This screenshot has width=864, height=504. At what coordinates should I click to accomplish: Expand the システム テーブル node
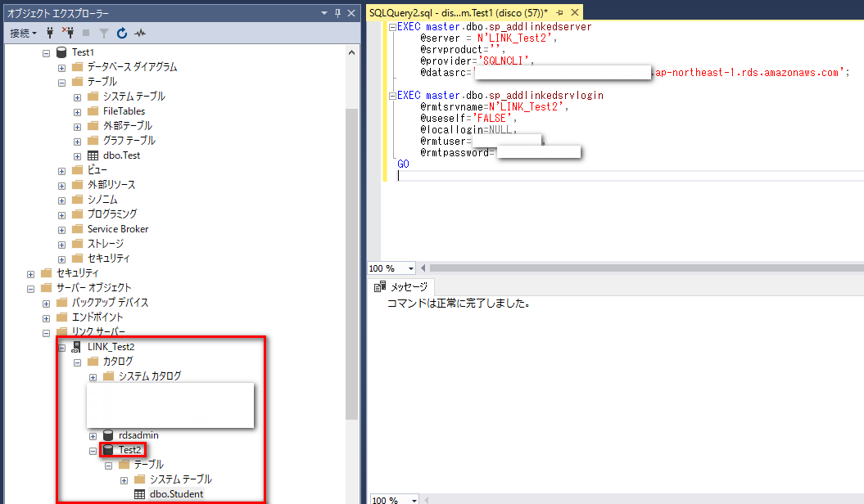77,96
